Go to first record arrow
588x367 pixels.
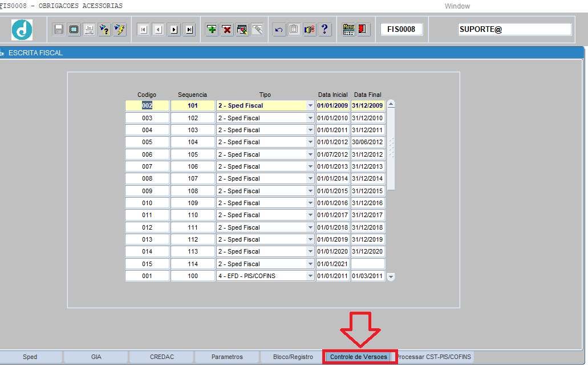(143, 29)
